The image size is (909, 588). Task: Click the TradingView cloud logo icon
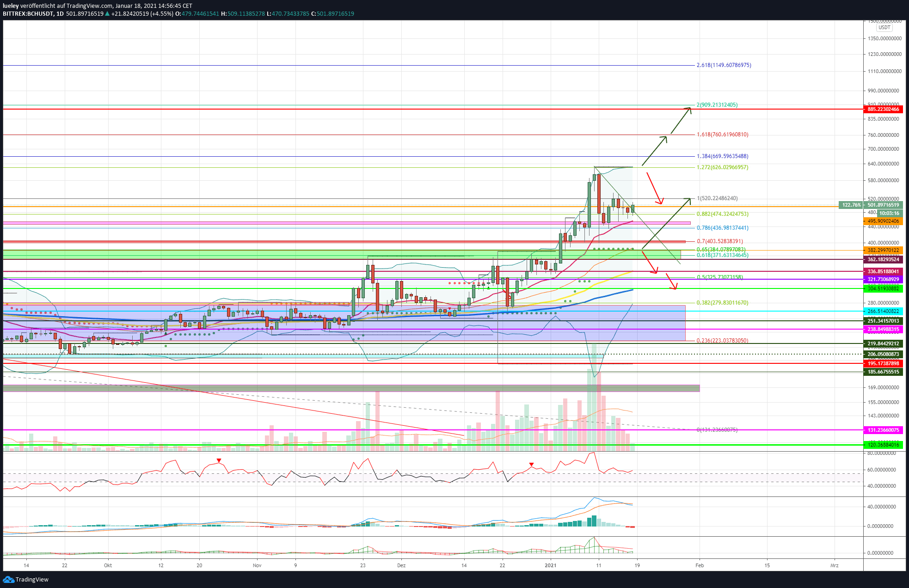click(8, 579)
